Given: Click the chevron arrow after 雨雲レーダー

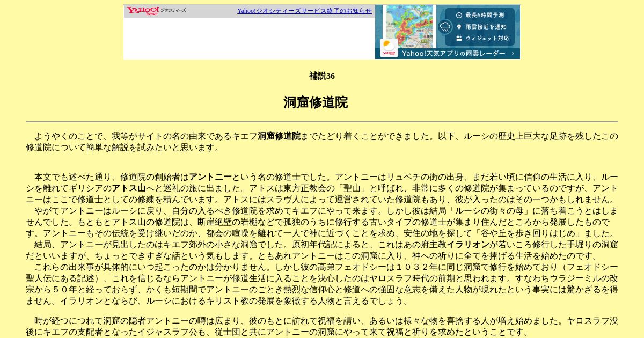Looking at the screenshot, I should tap(513, 53).
